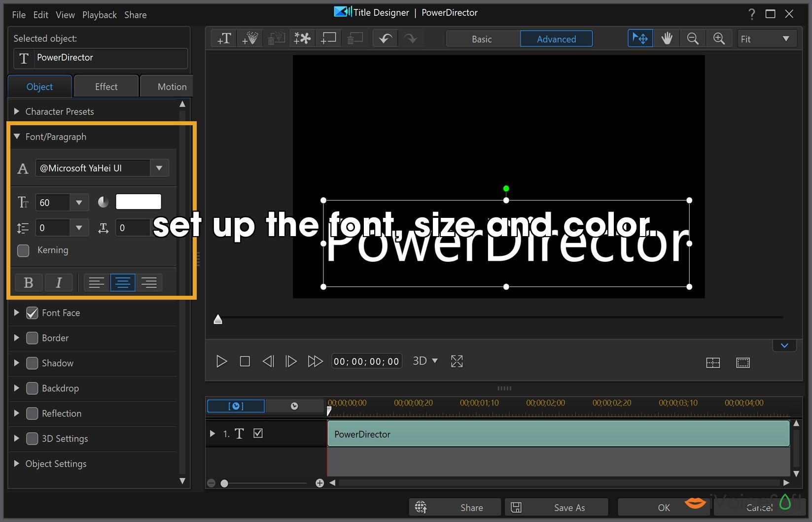Switch to Advanced mode
The image size is (812, 522).
tap(556, 39)
